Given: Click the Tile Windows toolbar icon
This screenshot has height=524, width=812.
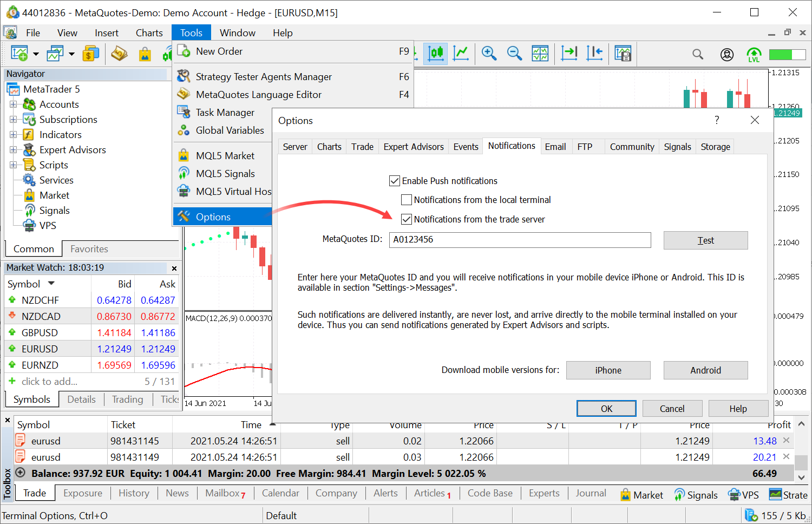Looking at the screenshot, I should (540, 53).
